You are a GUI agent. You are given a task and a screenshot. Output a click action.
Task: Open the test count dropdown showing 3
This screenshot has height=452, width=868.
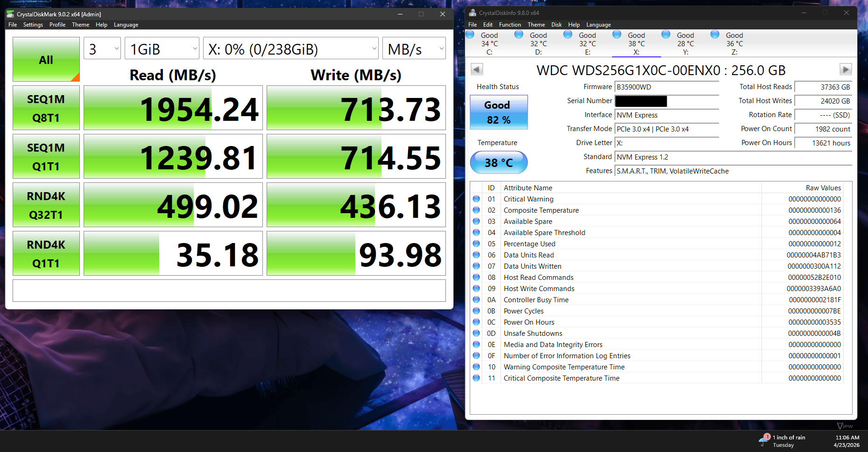(x=102, y=49)
